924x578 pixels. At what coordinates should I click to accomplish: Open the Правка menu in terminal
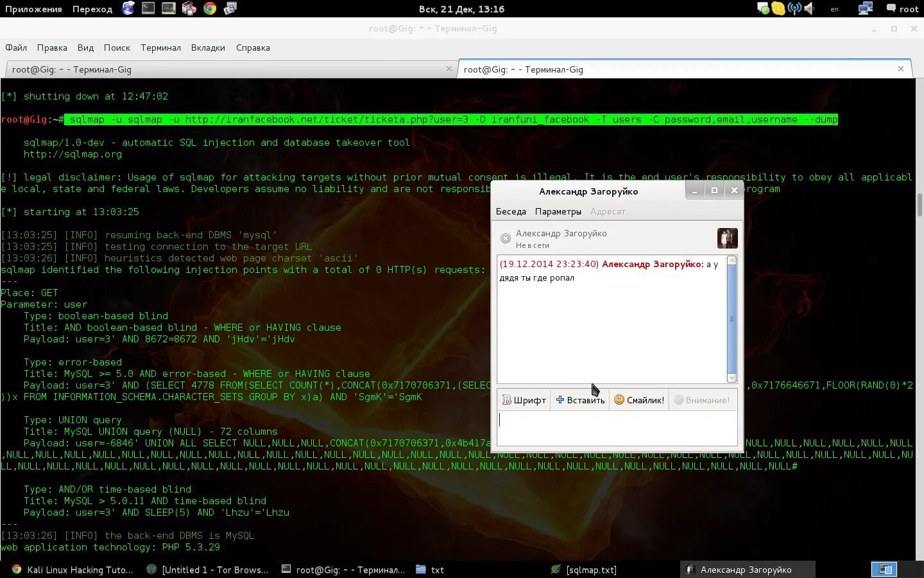click(x=52, y=48)
